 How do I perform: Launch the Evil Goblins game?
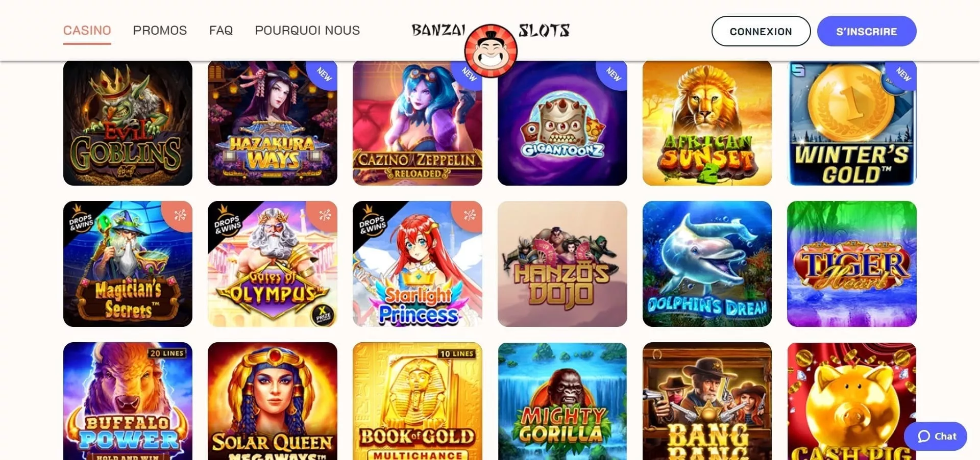click(128, 123)
